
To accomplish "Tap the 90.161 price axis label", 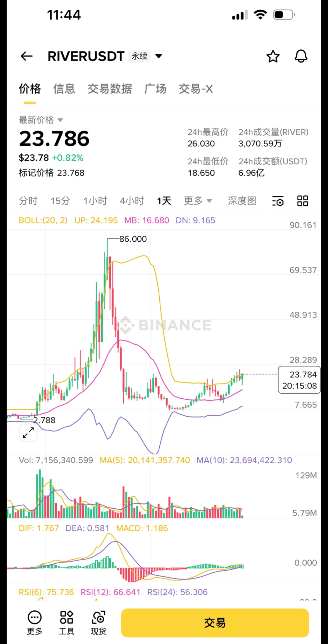I will [x=303, y=225].
